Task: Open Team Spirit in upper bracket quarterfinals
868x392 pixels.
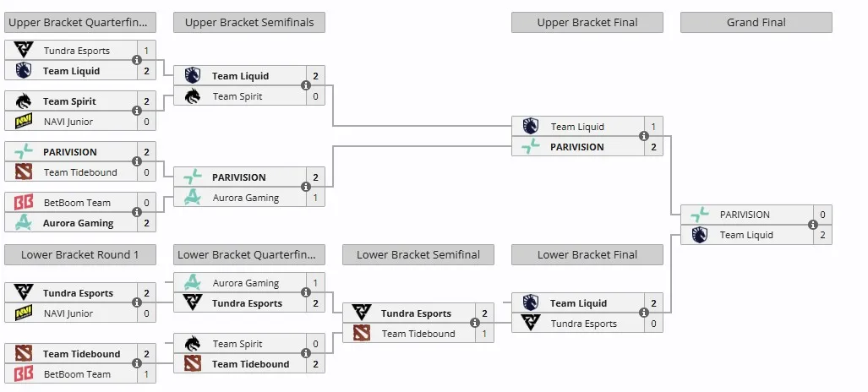Action: click(69, 101)
